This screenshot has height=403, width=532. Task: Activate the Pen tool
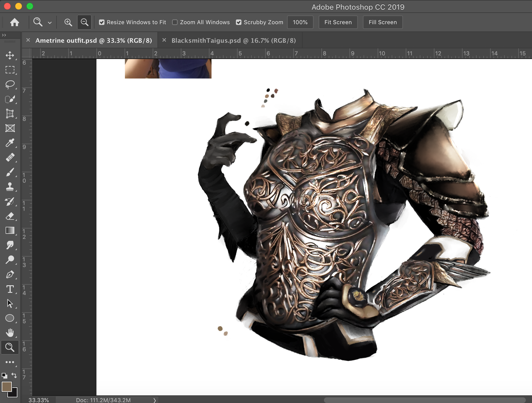[10, 275]
